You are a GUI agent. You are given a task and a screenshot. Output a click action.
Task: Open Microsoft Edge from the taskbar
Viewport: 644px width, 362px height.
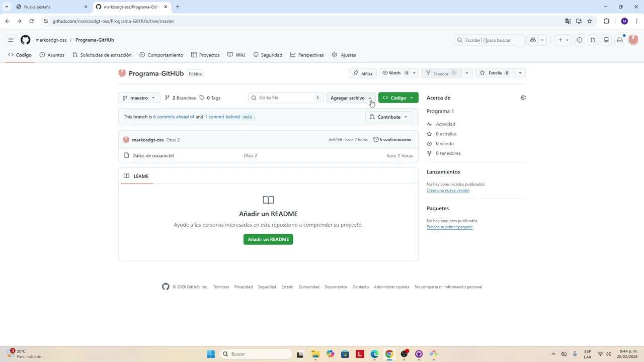pos(374,354)
